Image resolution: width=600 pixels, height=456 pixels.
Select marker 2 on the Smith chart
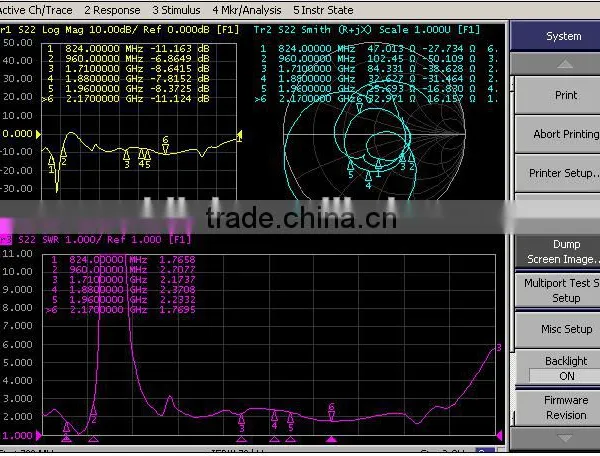click(x=411, y=161)
